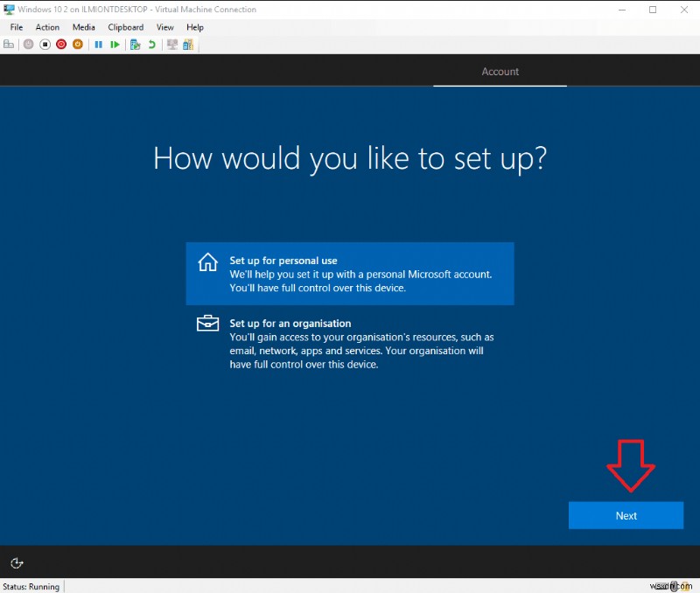Pause the virtual machine
Screen dimensions: 700x593
[99, 44]
